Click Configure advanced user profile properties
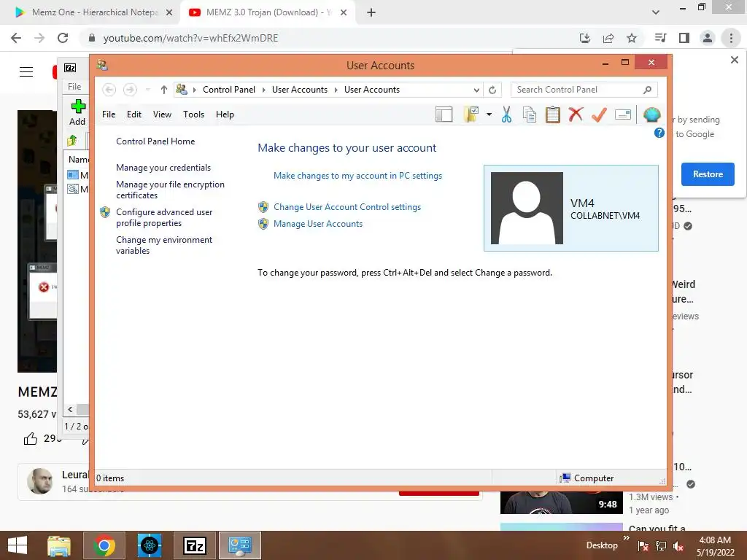The image size is (747, 560). (164, 217)
